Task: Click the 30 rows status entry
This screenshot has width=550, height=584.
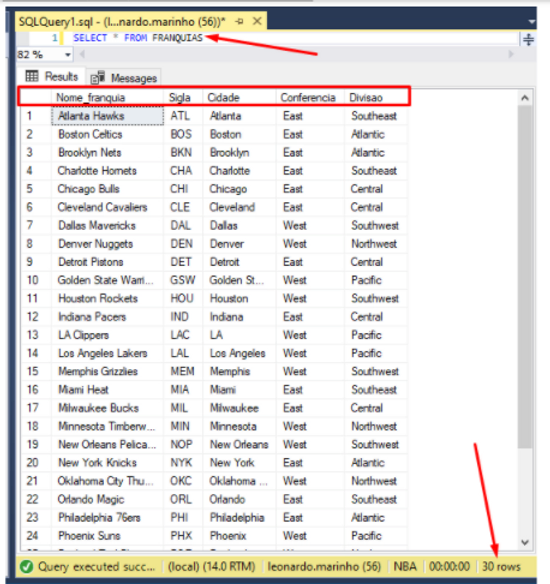Action: pyautogui.click(x=501, y=566)
